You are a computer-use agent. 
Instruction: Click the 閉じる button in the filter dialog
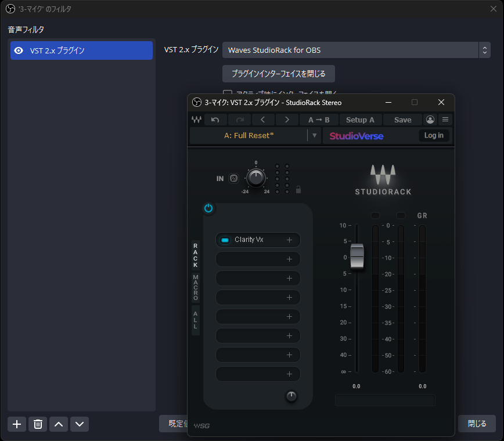(477, 424)
